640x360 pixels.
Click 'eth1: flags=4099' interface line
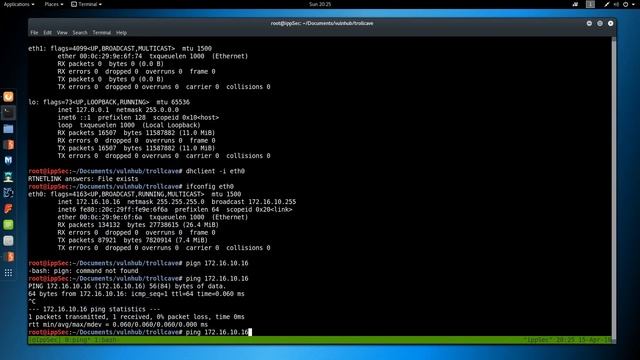tap(120, 48)
